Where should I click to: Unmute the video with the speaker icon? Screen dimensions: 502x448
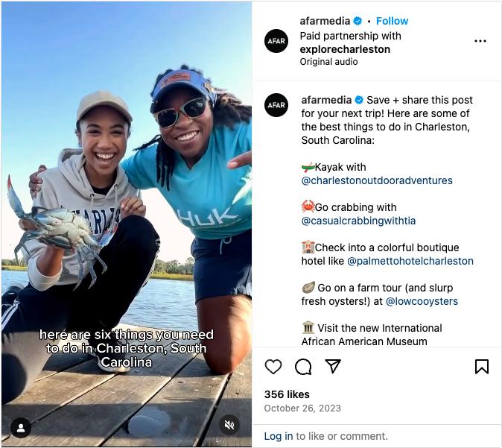coord(229,425)
